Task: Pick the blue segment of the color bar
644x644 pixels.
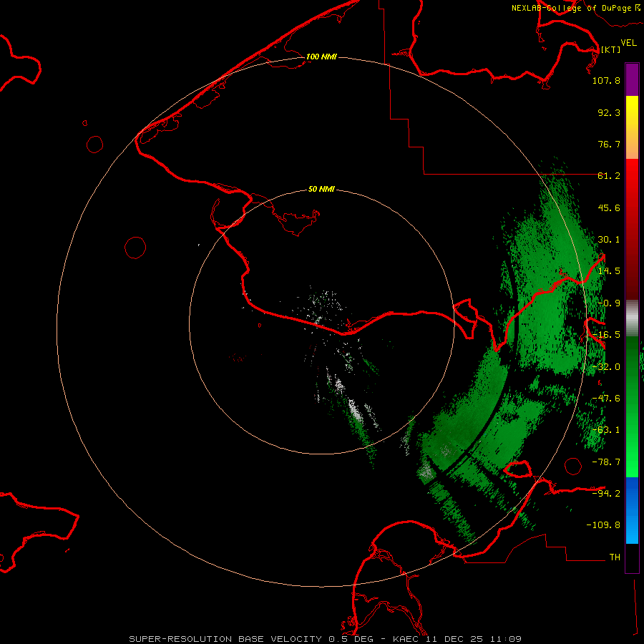Action: (x=632, y=510)
